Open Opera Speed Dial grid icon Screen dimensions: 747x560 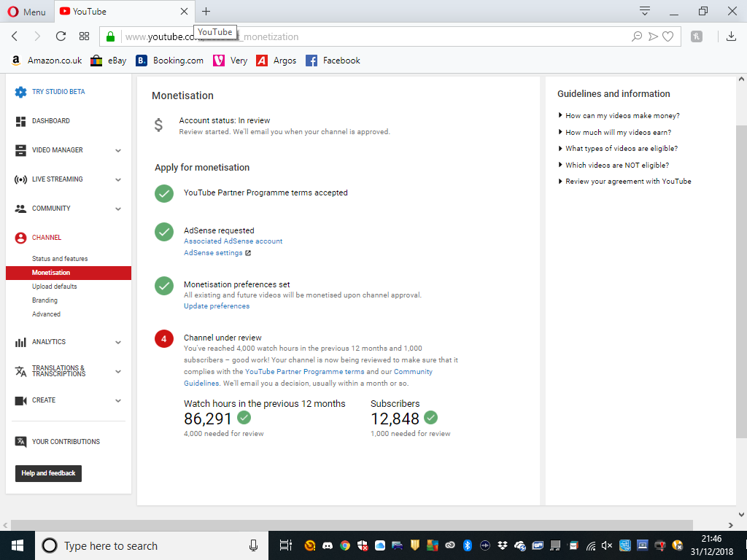click(x=85, y=36)
